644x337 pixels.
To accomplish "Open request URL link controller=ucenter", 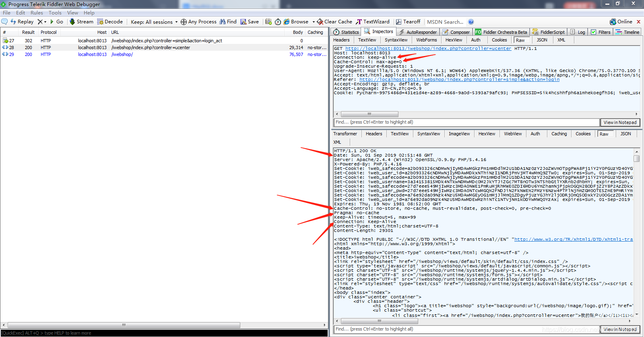I will click(428, 48).
